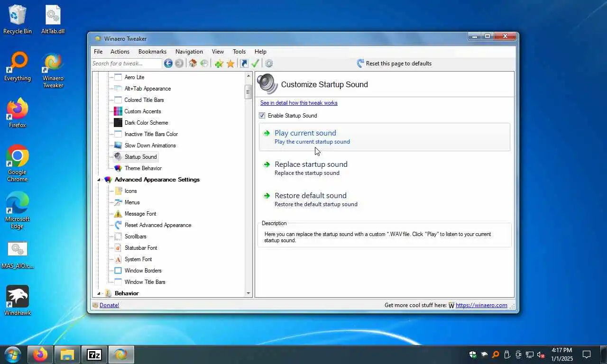
Task: Click the Dark Color Scheme black icon
Action: tap(118, 123)
